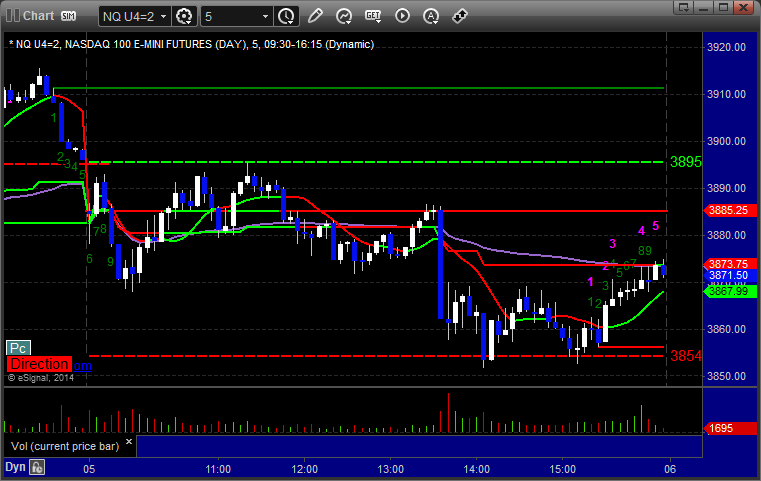Select the pencil drawing tool
Screen dimensions: 761x481
tap(315, 16)
